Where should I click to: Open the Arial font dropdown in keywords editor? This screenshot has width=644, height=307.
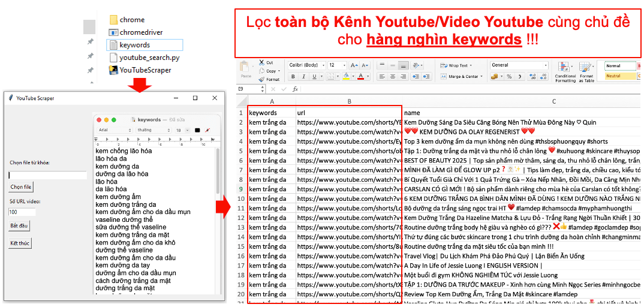click(115, 130)
